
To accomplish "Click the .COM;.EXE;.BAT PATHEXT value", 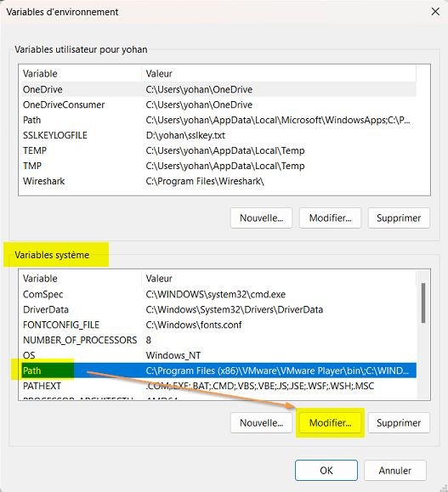I will coord(260,387).
